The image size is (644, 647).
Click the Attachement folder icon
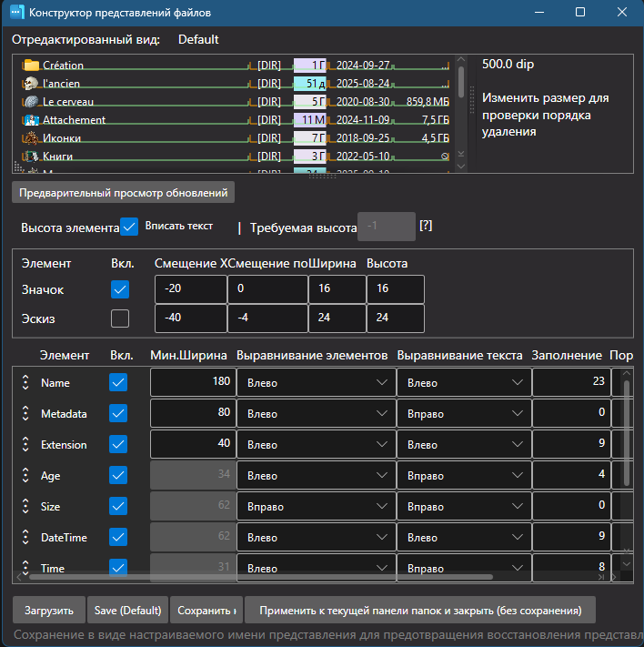[31, 120]
